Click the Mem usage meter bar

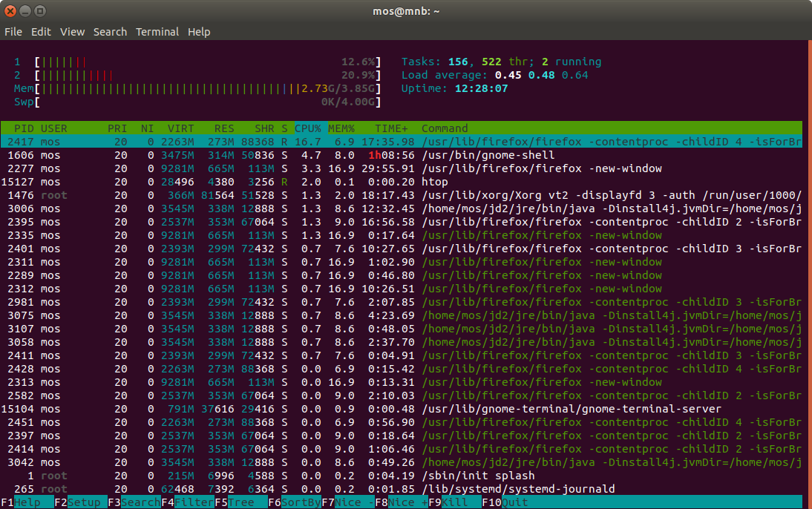[197, 88]
